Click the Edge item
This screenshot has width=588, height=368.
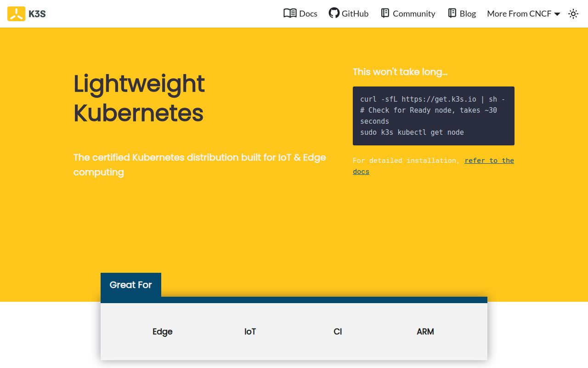pos(163,332)
